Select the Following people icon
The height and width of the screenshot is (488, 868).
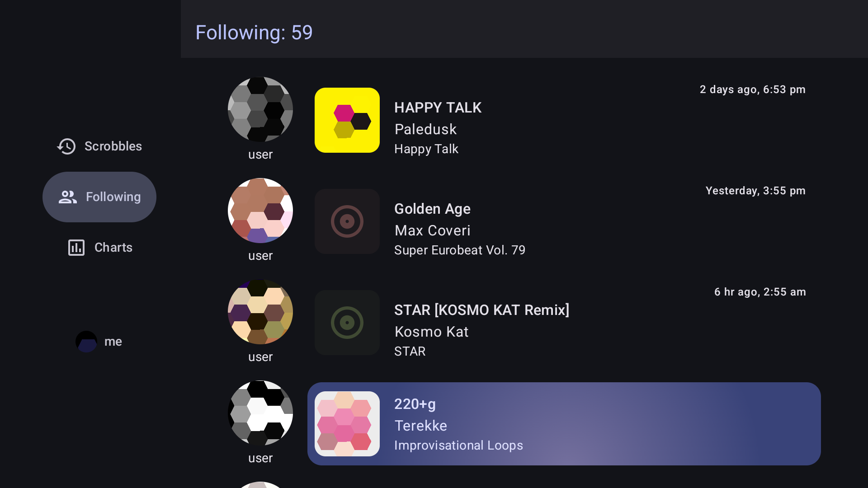click(x=68, y=197)
